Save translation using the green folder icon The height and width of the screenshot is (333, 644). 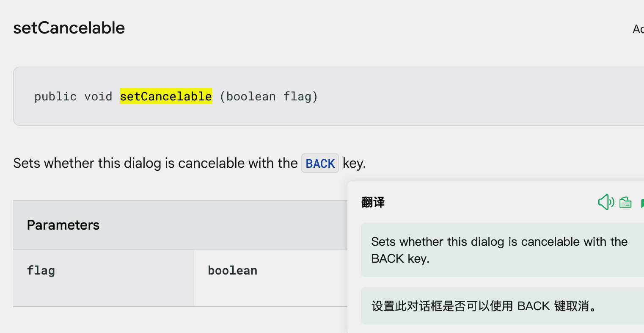[625, 203]
